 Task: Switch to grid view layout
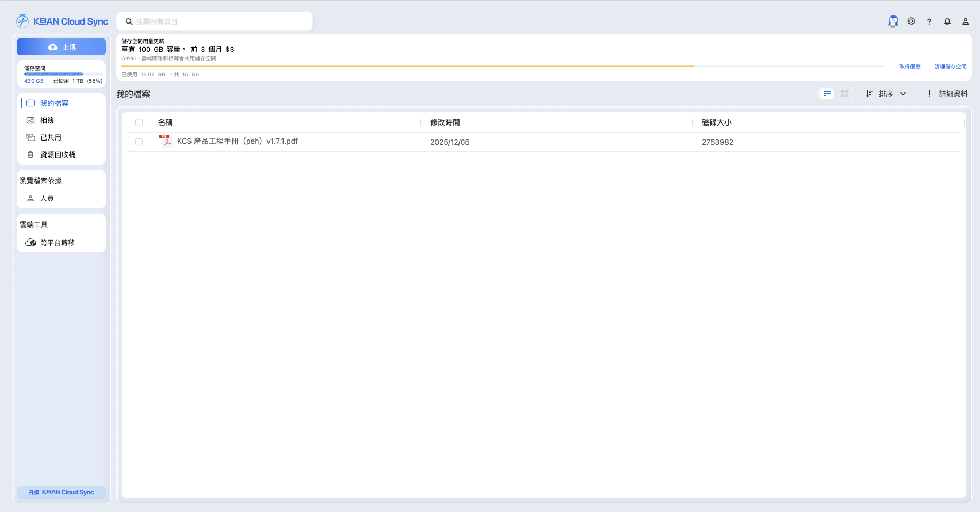coord(845,94)
